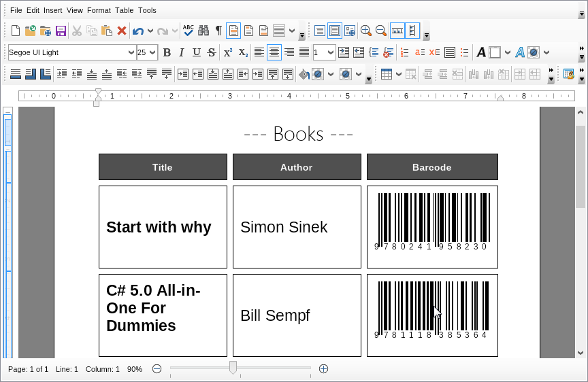The image size is (588, 382).
Task: Click the zoom slider handle
Action: point(233,368)
